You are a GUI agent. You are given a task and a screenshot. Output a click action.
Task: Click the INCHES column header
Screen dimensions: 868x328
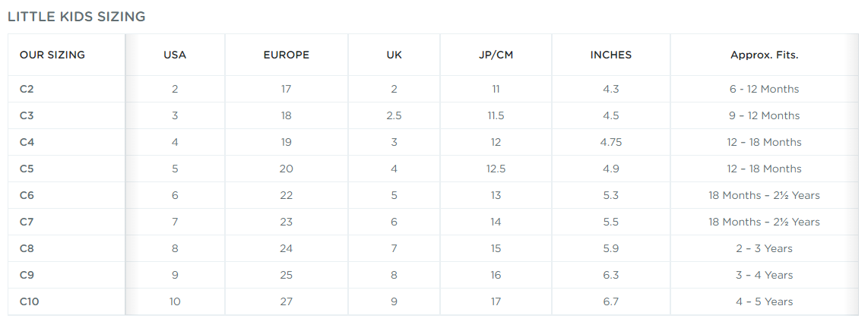[610, 55]
